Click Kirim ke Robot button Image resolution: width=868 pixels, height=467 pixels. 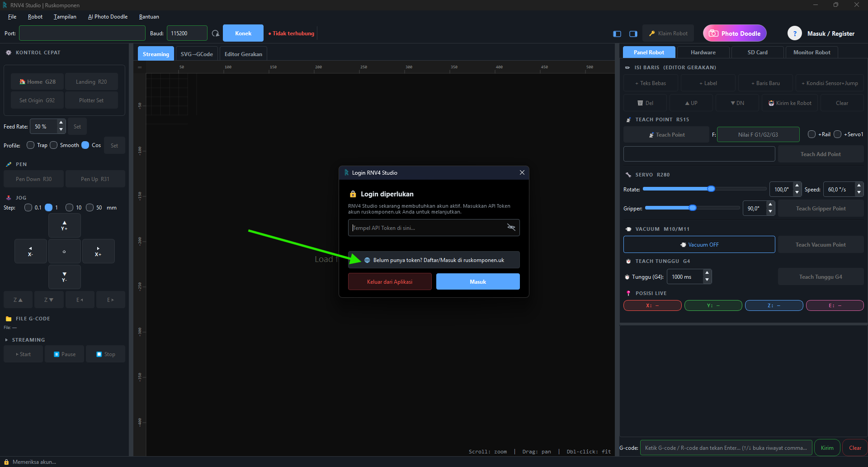pyautogui.click(x=790, y=103)
